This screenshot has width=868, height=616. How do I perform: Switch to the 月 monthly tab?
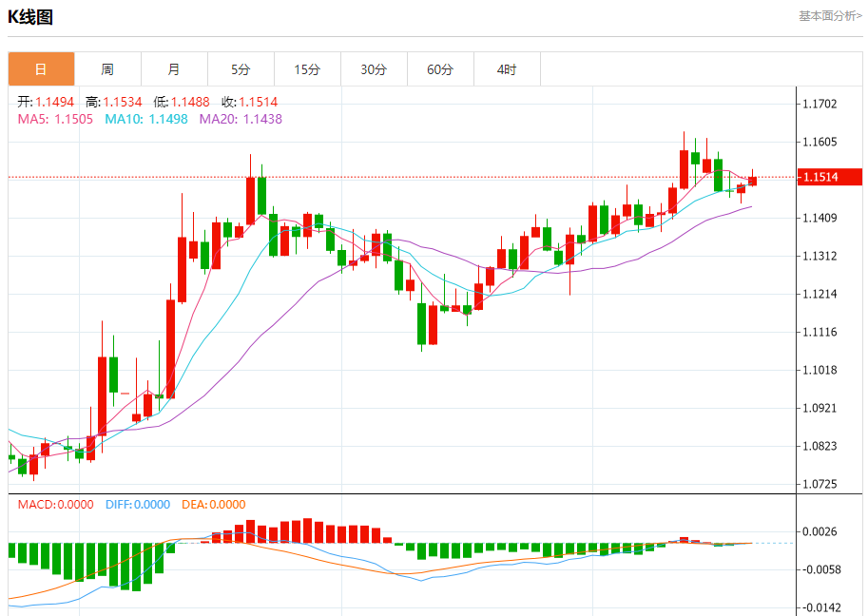[174, 69]
